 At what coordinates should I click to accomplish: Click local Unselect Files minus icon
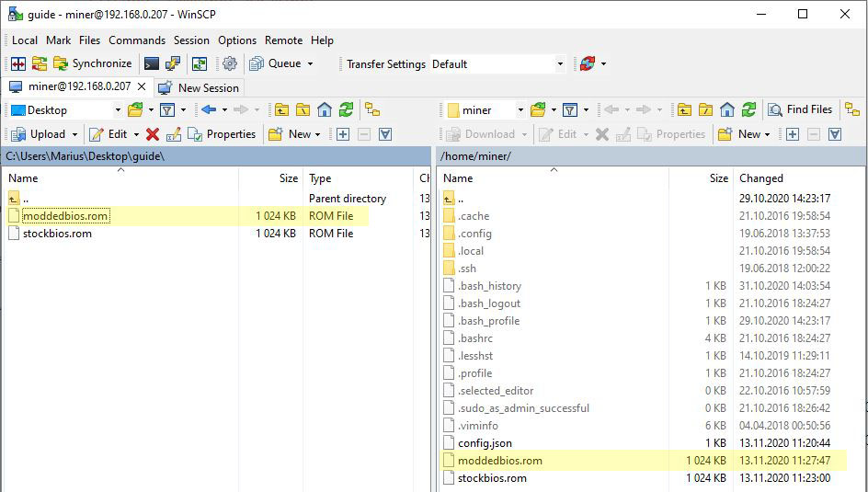(x=364, y=134)
